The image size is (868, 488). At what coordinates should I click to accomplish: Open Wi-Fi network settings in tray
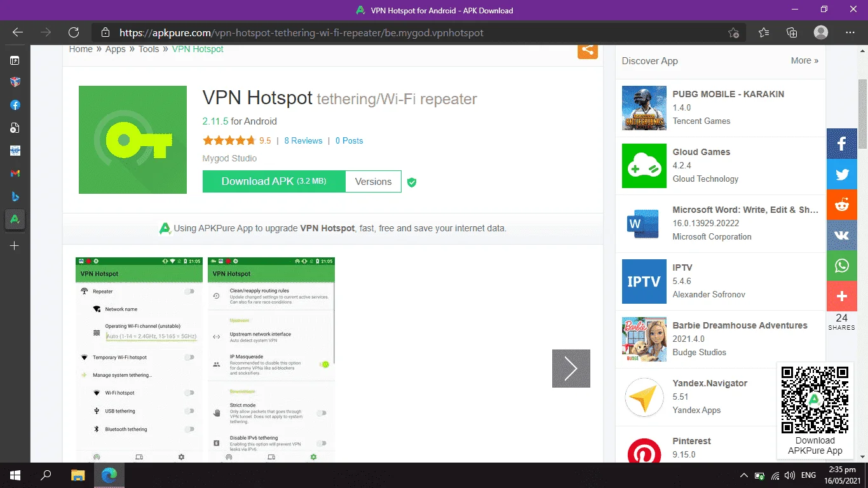tap(775, 475)
